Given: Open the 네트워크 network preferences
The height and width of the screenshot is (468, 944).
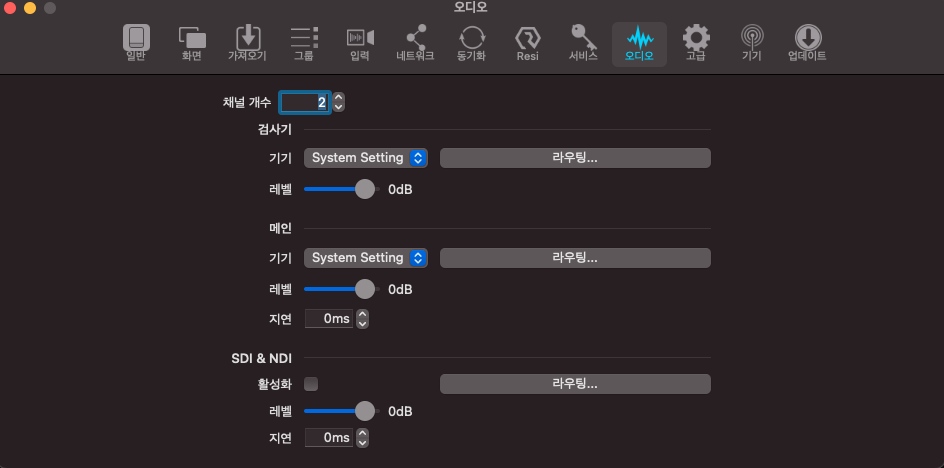Looking at the screenshot, I should [415, 44].
